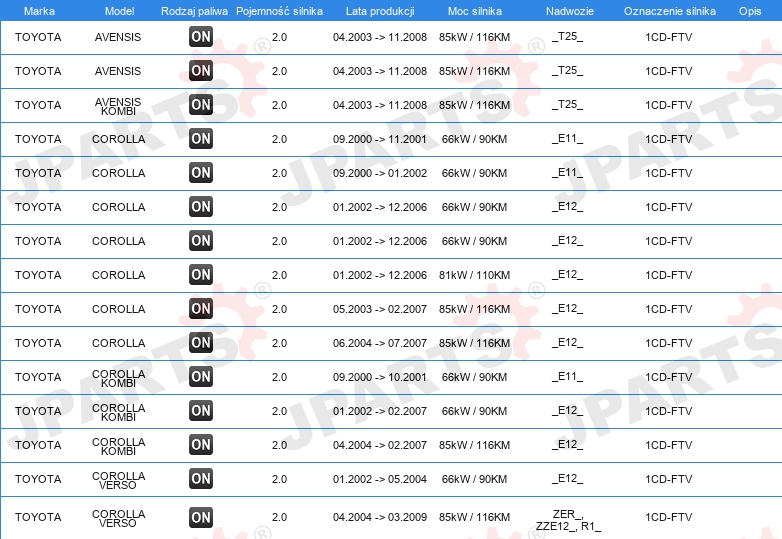The image size is (782, 539).
Task: Click ON icon in COROLLA KOMBI 09.2000 -> 10.2001 row
Action: coord(201,376)
